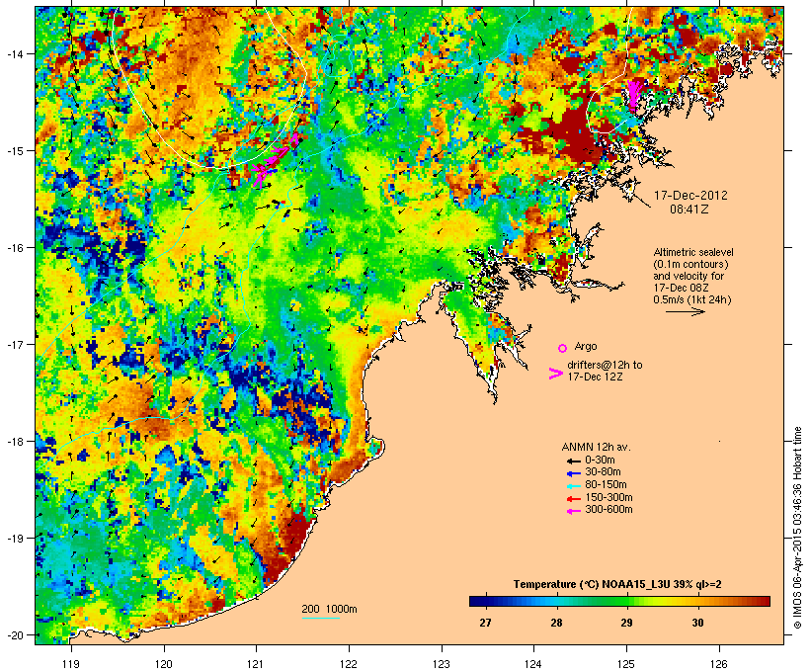This screenshot has height=672, width=810.
Task: Click the red 150-300m legend arrow
Action: point(573,498)
